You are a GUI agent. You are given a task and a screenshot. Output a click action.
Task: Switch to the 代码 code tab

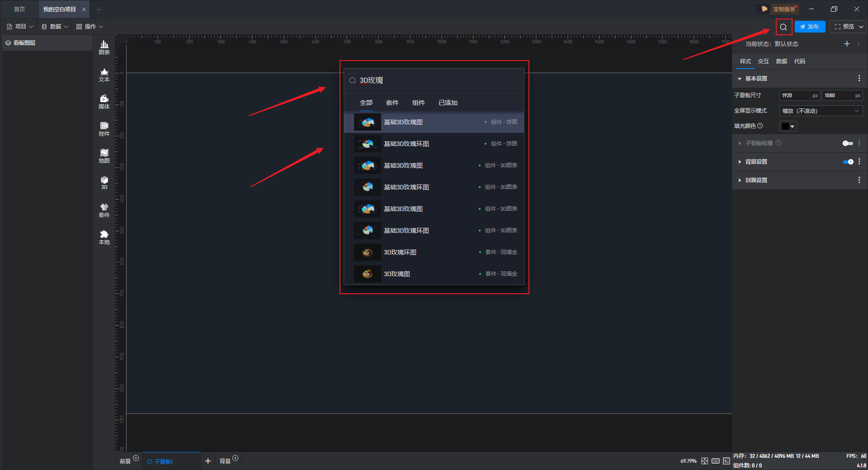[799, 61]
